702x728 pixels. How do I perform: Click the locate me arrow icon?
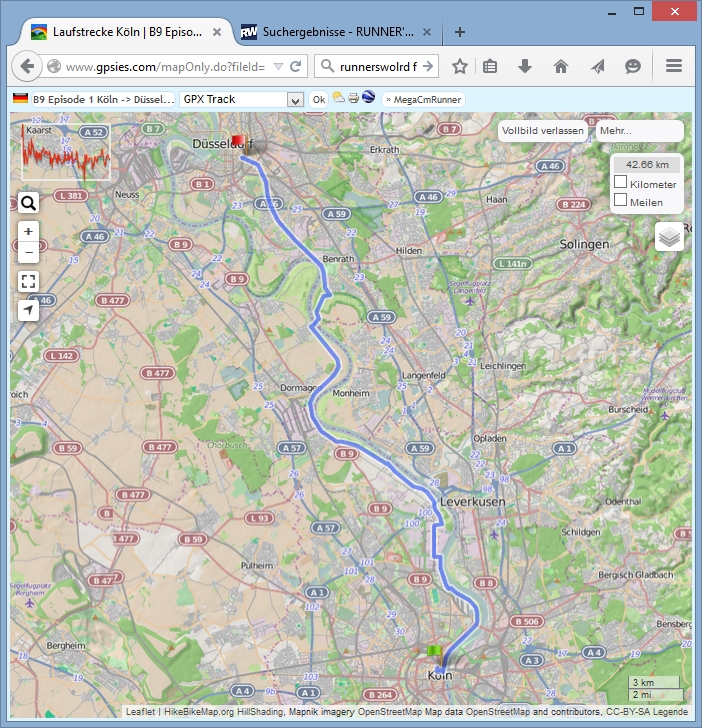pos(28,310)
